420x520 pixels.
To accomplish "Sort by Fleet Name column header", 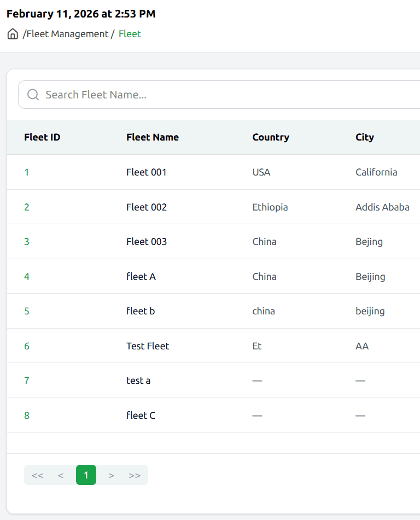I will click(152, 137).
